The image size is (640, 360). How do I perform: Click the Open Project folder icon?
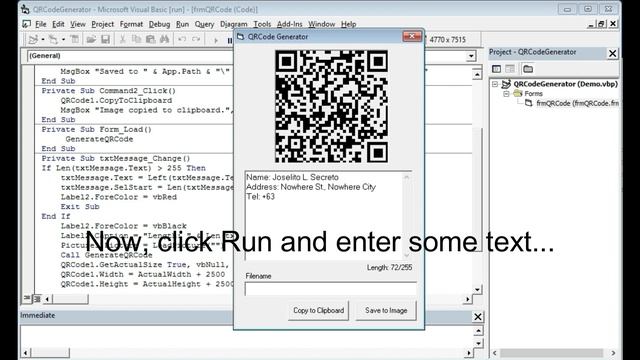point(91,39)
